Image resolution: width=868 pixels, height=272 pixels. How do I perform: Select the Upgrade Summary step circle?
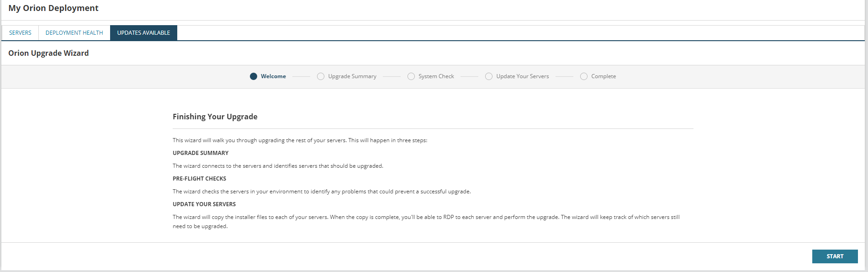pos(321,76)
